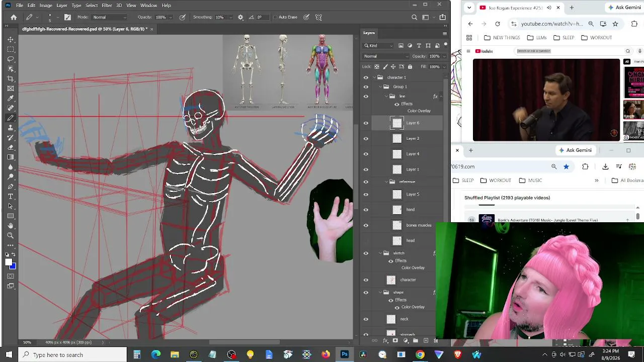Image resolution: width=644 pixels, height=362 pixels.
Task: Select the Eyedropper tool
Action: 11,98
